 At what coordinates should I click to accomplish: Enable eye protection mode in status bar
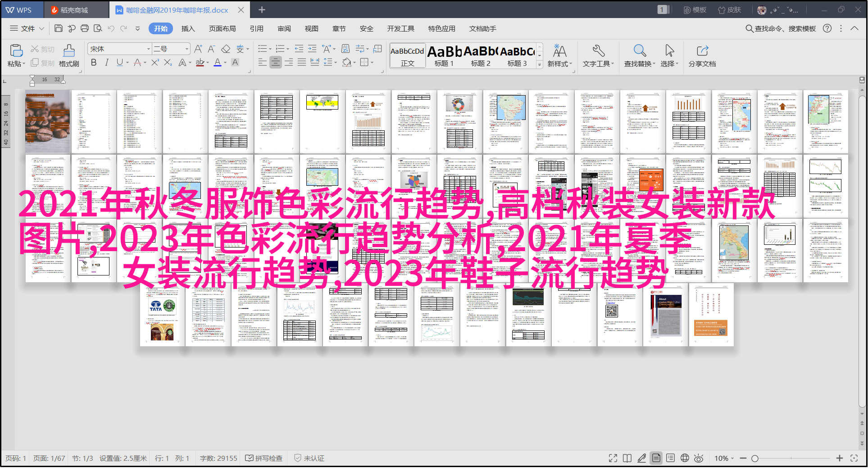pos(699,458)
